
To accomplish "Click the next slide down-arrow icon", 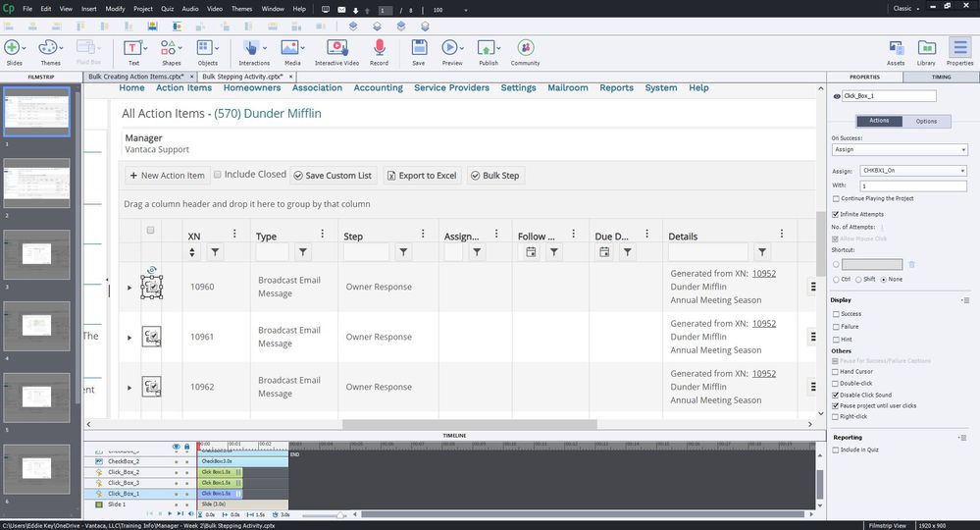I will 356,10.
